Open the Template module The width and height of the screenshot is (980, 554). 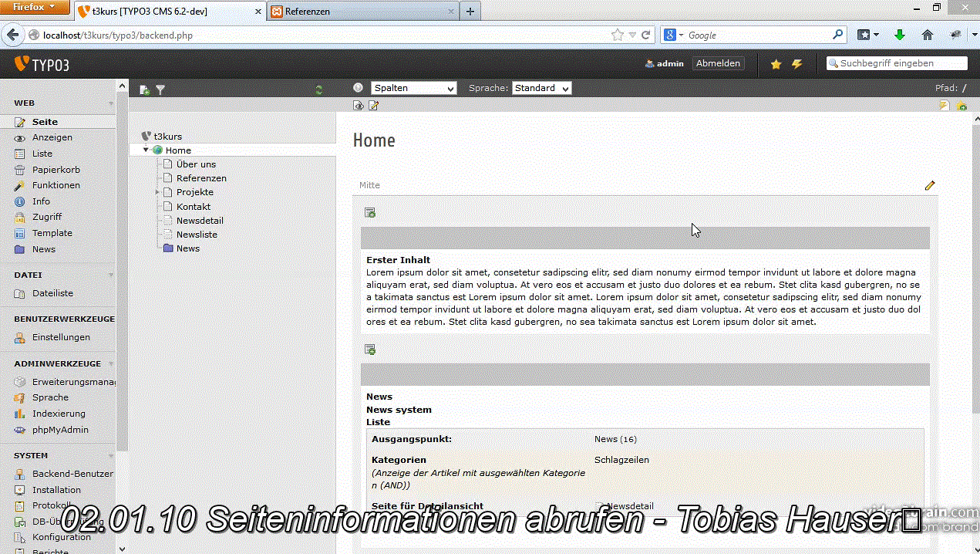click(52, 233)
